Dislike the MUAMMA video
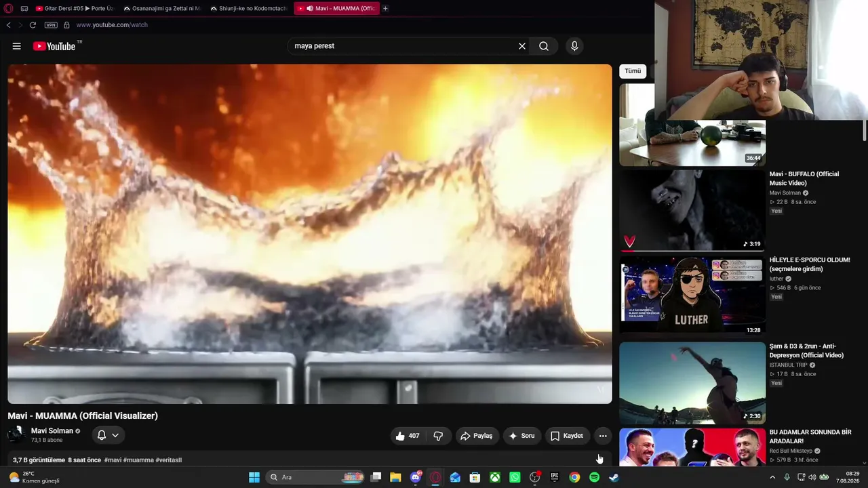Viewport: 868px width, 488px height. click(x=439, y=436)
